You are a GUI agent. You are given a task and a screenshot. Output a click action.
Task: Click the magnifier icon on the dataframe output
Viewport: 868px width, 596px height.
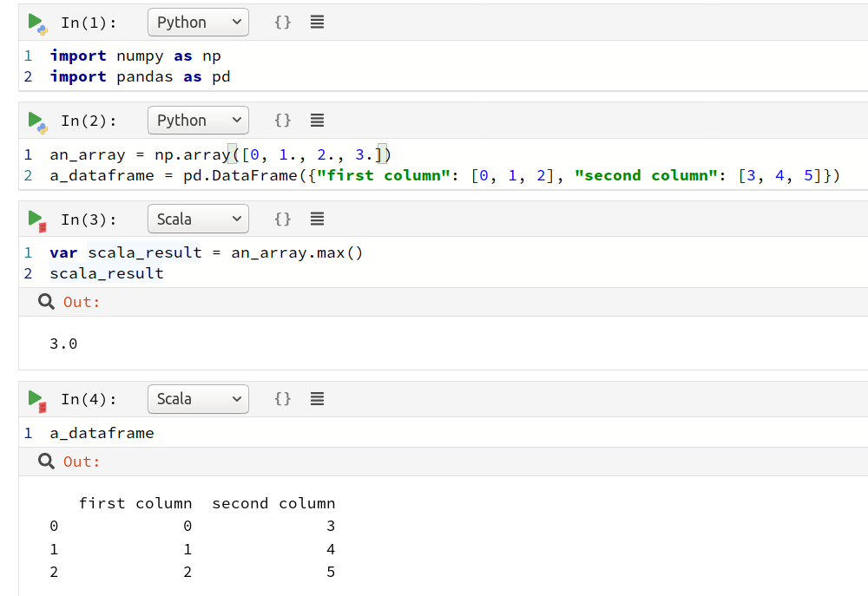coord(45,461)
